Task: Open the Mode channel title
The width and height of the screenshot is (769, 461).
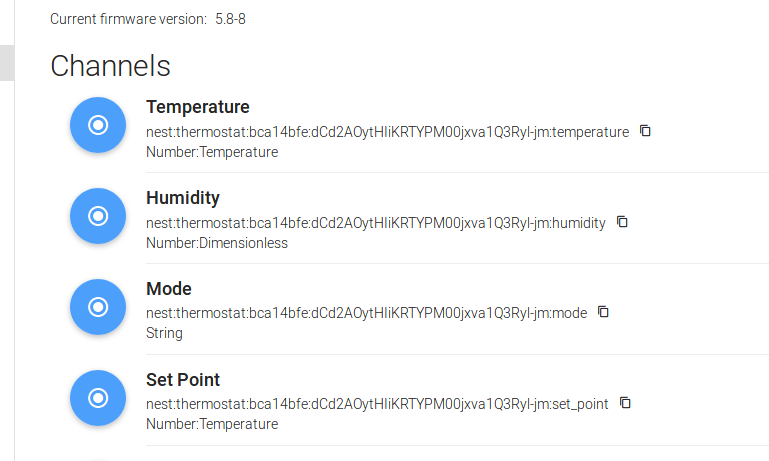Action: tap(168, 289)
